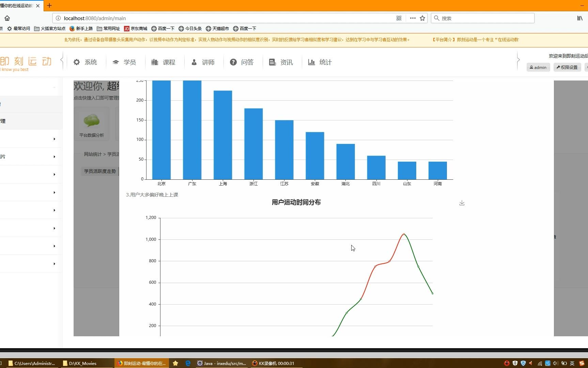Click the download icon of the 用户运动时间分布 chart
Image resolution: width=588 pixels, height=368 pixels.
click(x=462, y=203)
